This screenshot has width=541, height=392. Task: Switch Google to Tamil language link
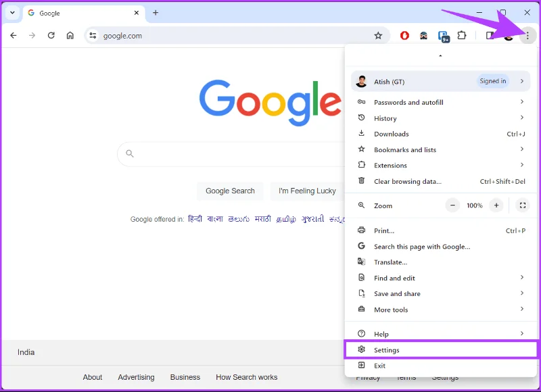click(x=286, y=219)
